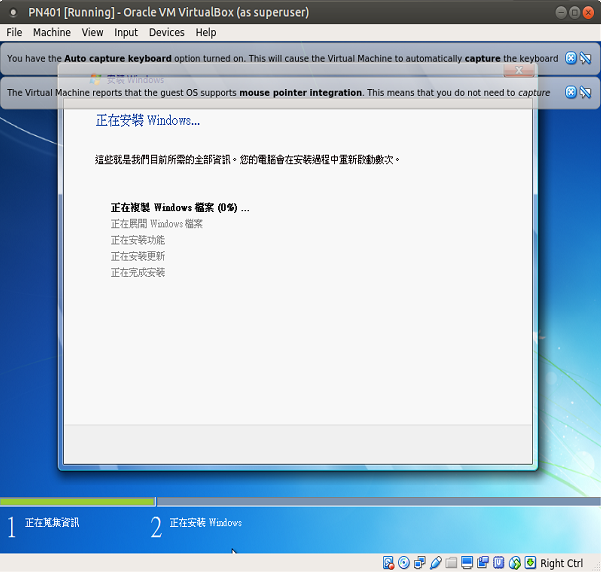601x572 pixels.
Task: Click the shared folders status icon
Action: tap(451, 563)
